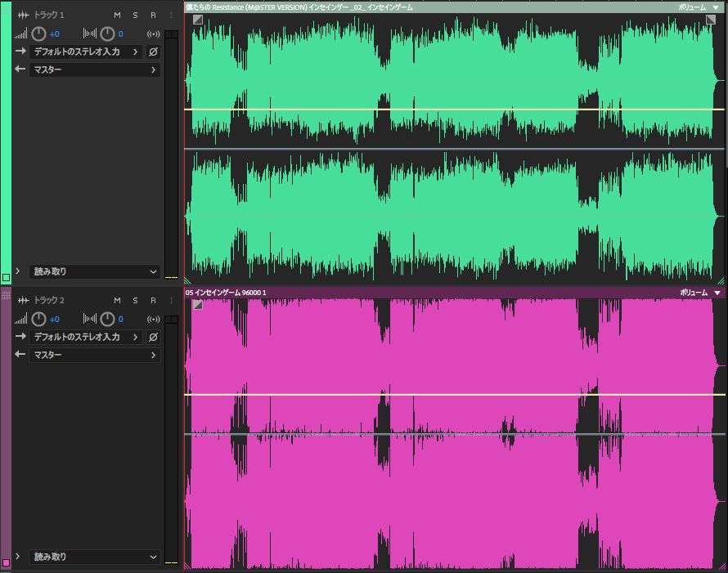This screenshot has width=728, height=573.
Task: Click the Track 2 level meter
Action: [171, 441]
